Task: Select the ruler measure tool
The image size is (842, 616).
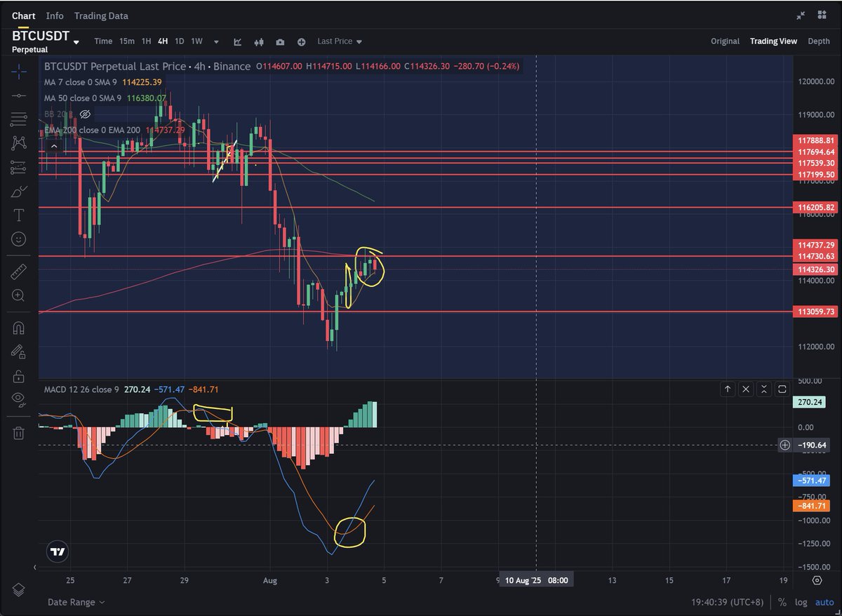Action: click(x=19, y=272)
